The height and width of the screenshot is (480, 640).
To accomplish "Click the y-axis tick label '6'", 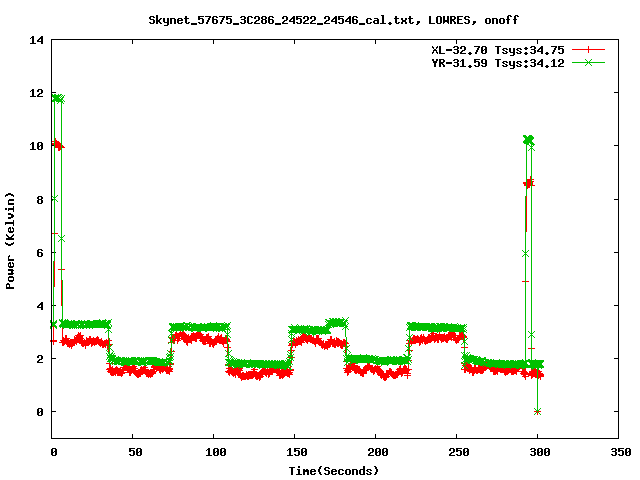I will (40, 253).
